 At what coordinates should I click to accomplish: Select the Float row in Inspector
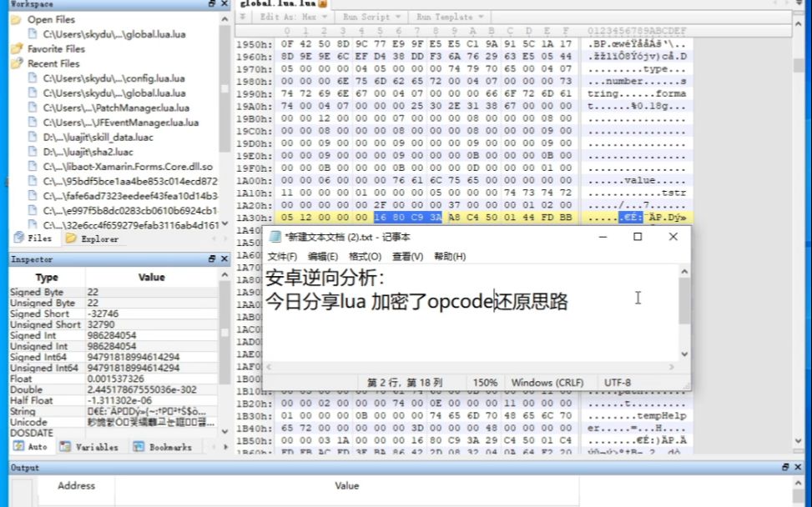[113, 379]
